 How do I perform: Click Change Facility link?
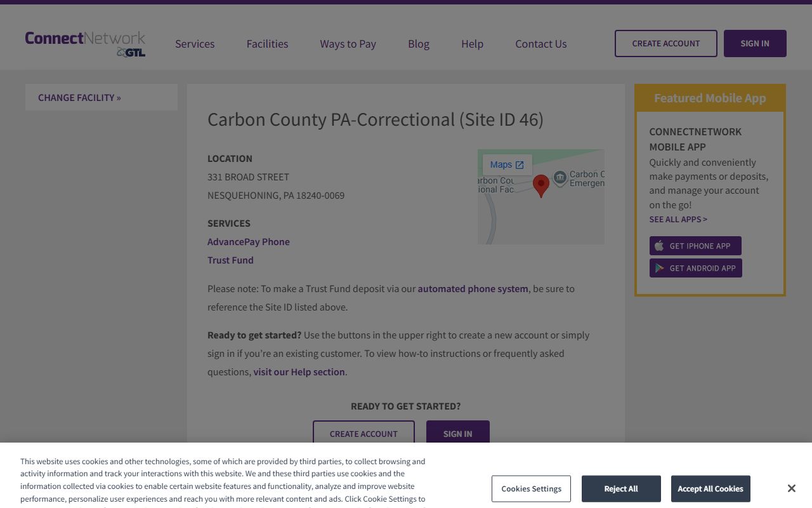(79, 97)
